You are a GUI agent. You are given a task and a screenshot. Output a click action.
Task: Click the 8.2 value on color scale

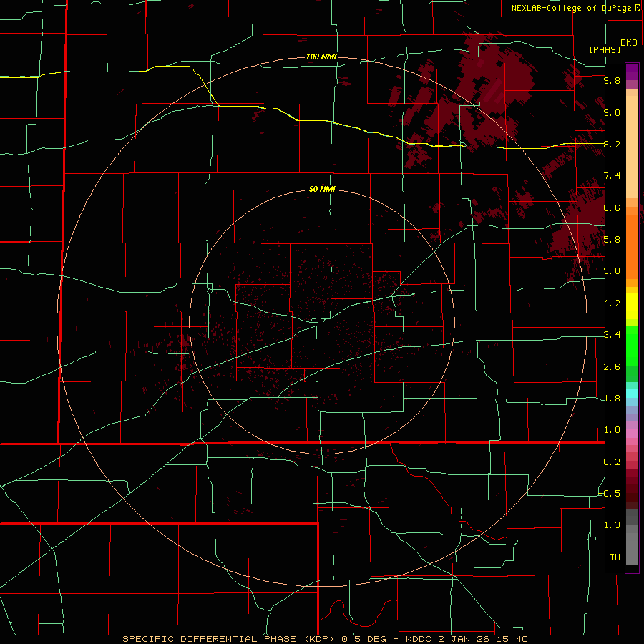click(x=612, y=144)
